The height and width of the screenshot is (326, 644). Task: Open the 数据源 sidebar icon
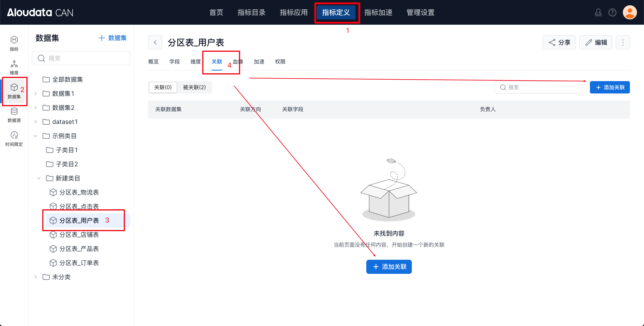14,115
